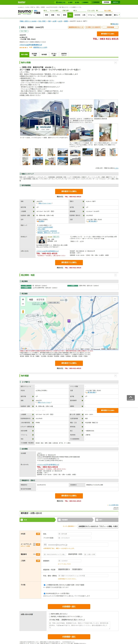
Task: Click プロフィール情報を表示 button
Action: pyautogui.click(x=98, y=526)
